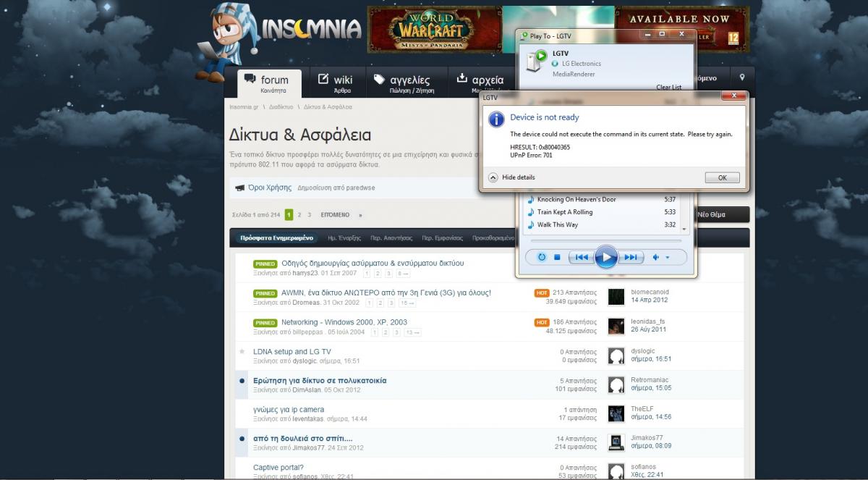Click the Play button in Play To window

[605, 256]
